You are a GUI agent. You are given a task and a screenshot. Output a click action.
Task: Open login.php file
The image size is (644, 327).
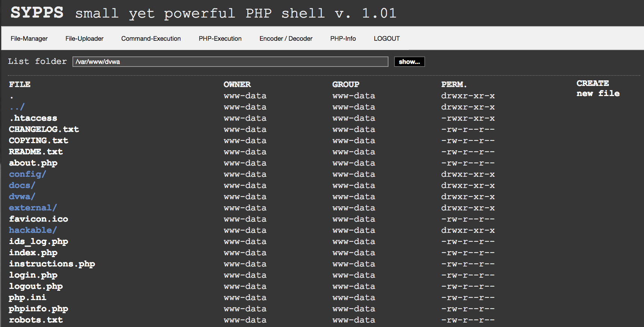[33, 275]
